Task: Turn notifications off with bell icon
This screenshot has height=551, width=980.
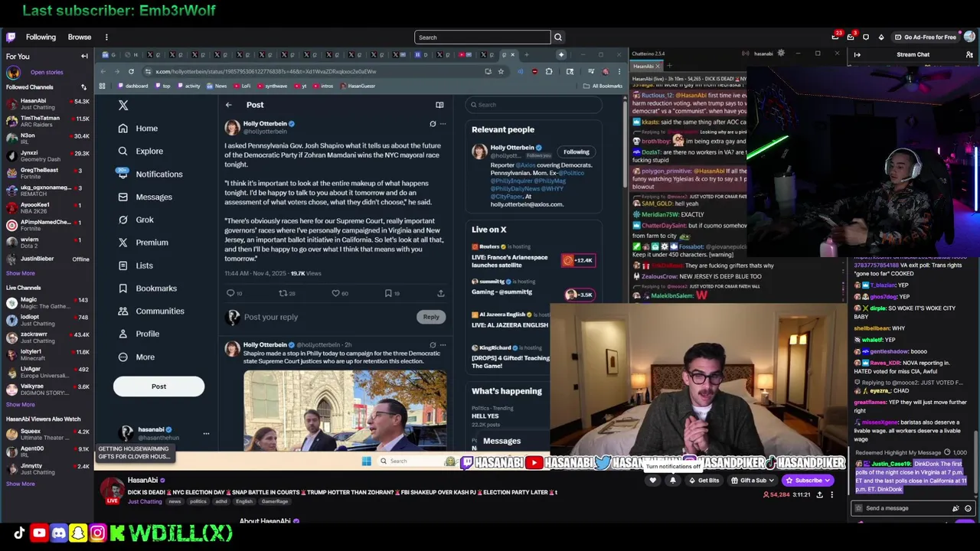Action: click(672, 481)
